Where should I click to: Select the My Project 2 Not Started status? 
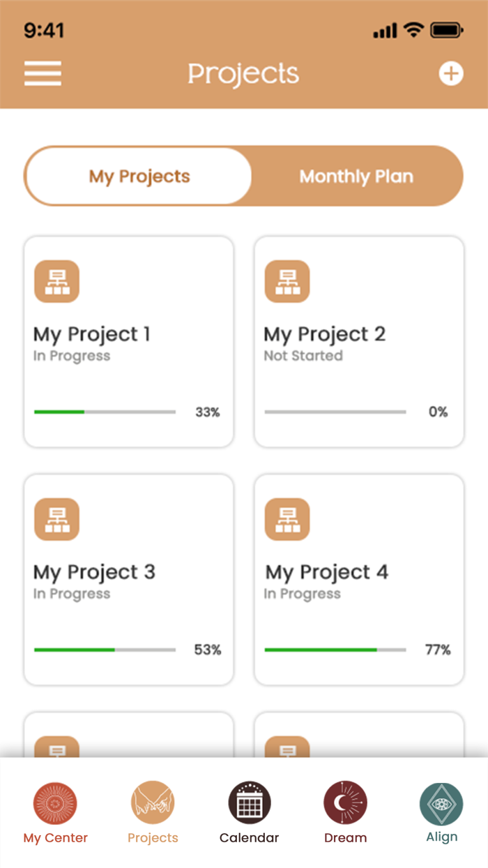pyautogui.click(x=303, y=356)
